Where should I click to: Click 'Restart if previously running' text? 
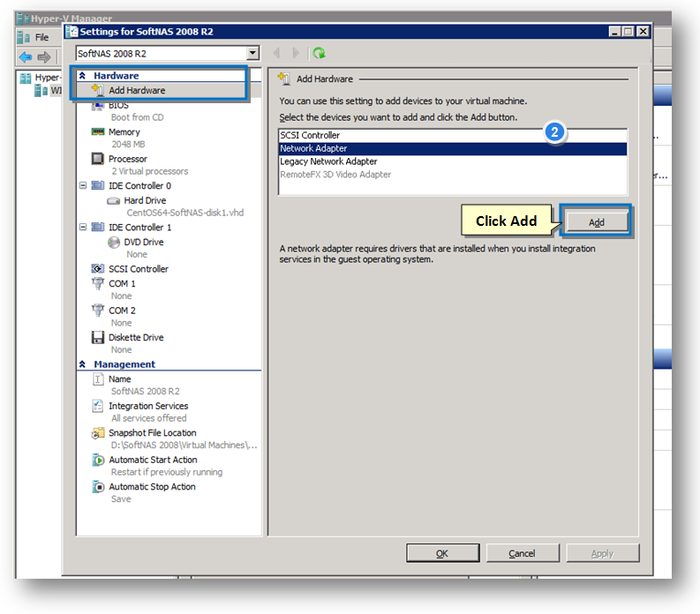tap(167, 472)
